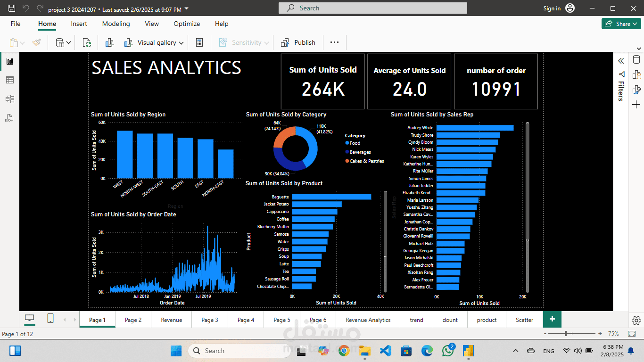Switch to the Optimize ribbon tab
Screen dimensions: 644x362
pyautogui.click(x=187, y=24)
